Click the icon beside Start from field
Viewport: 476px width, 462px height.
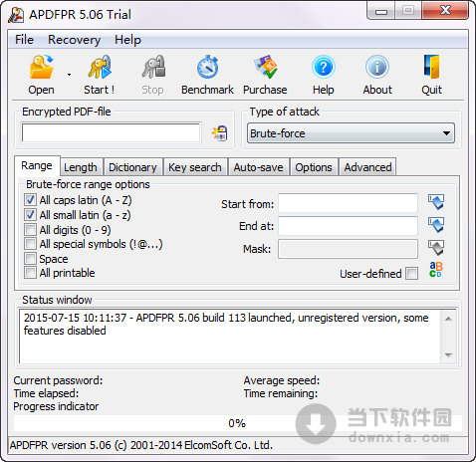(436, 202)
